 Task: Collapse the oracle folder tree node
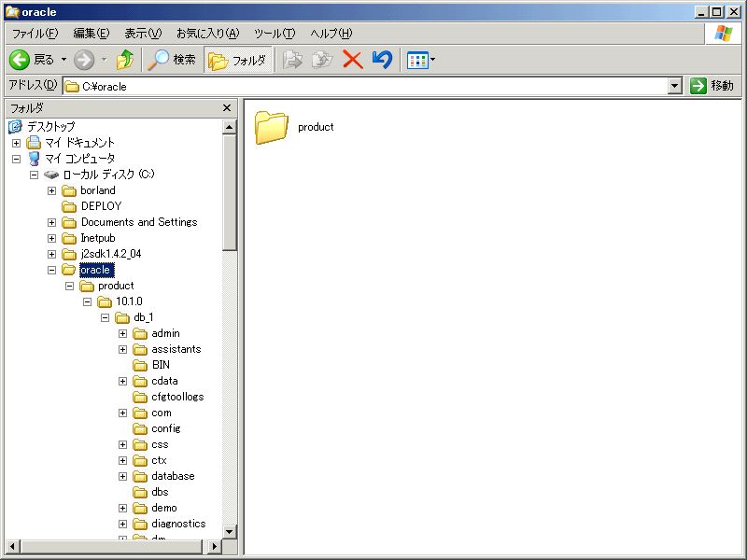coord(52,270)
